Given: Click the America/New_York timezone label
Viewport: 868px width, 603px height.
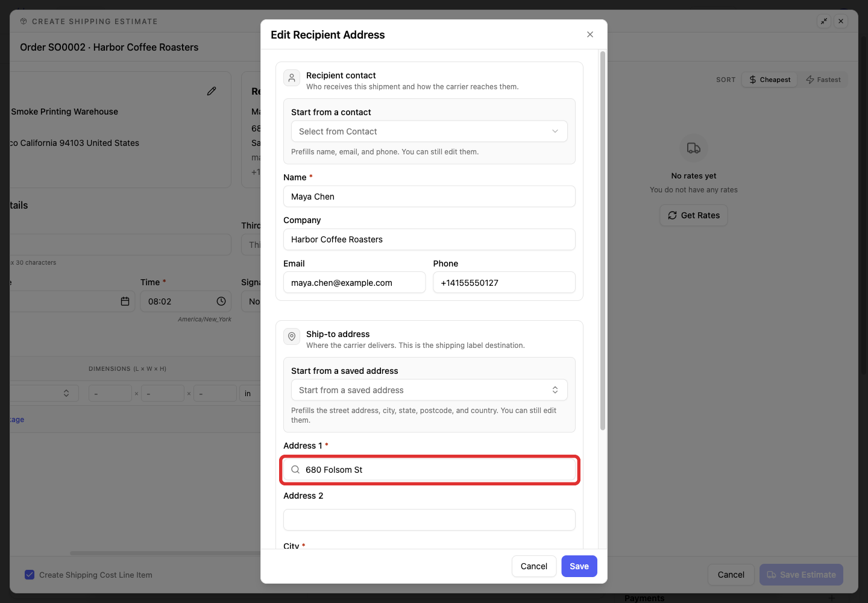Looking at the screenshot, I should [204, 320].
